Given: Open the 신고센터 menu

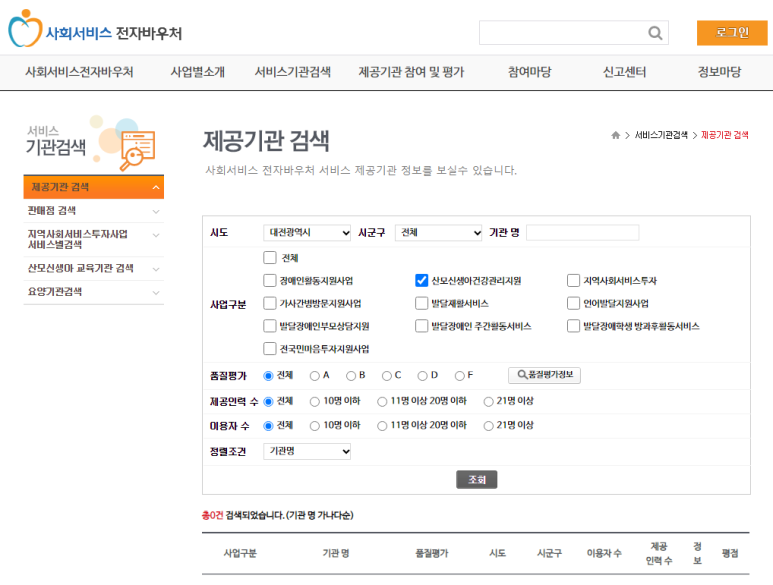Looking at the screenshot, I should [x=624, y=72].
